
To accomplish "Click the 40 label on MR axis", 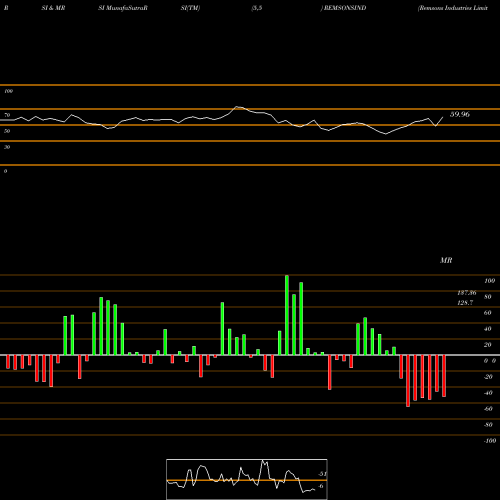I will (x=488, y=329).
